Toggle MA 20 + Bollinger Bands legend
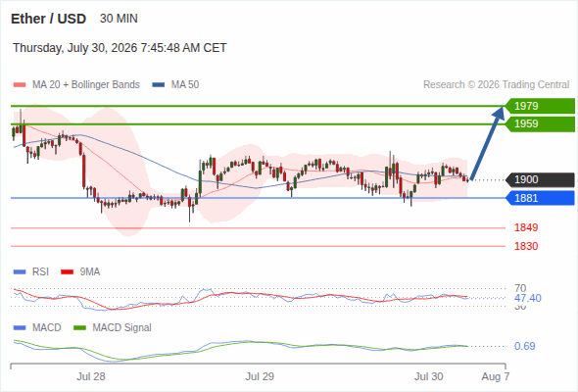This screenshot has height=392, width=578. (x=76, y=85)
